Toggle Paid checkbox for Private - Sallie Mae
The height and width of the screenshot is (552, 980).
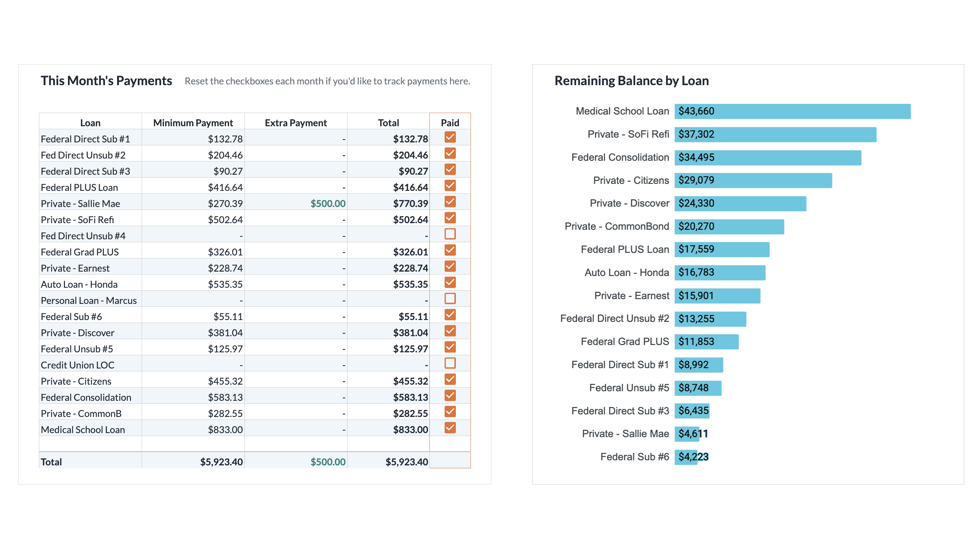pyautogui.click(x=450, y=202)
